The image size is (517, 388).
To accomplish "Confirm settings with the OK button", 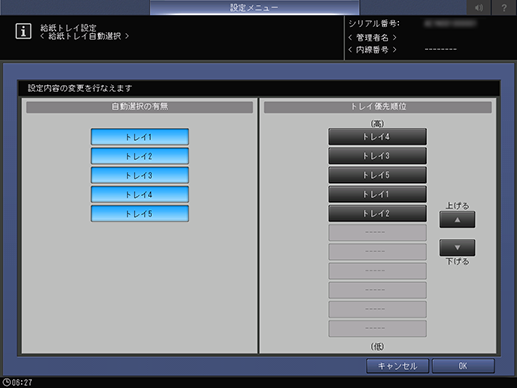I will [x=463, y=366].
